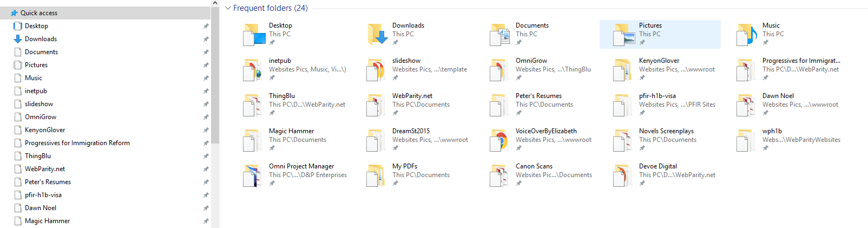Click the pin icon beside Desktop in navigation pane
This screenshot has height=228, width=868.
click(206, 26)
